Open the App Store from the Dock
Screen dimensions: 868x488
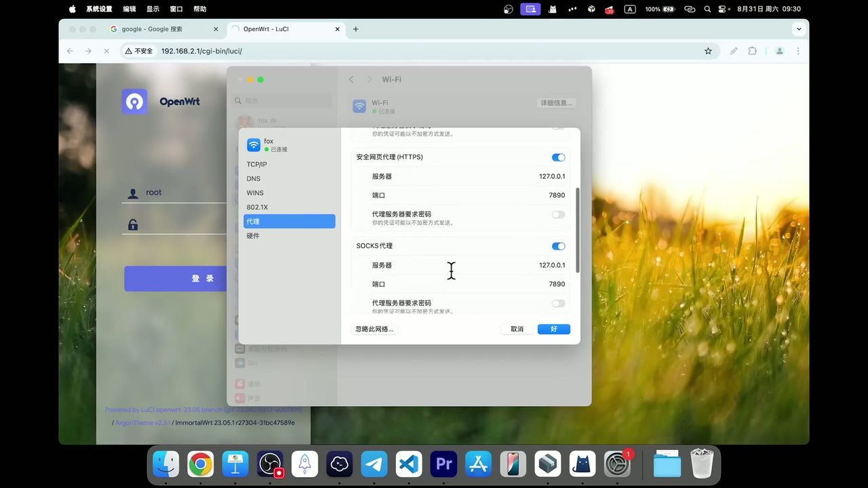pos(478,464)
